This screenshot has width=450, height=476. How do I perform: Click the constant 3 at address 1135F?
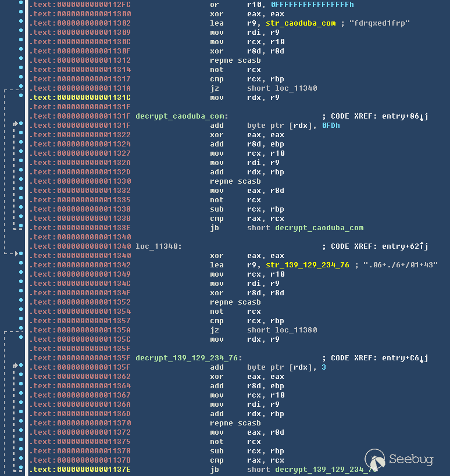(324, 367)
